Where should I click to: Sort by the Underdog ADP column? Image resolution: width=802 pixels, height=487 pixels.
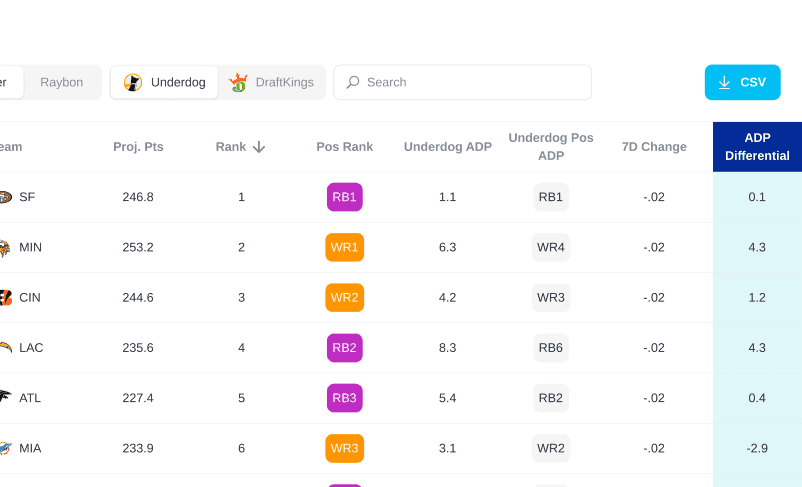click(448, 147)
